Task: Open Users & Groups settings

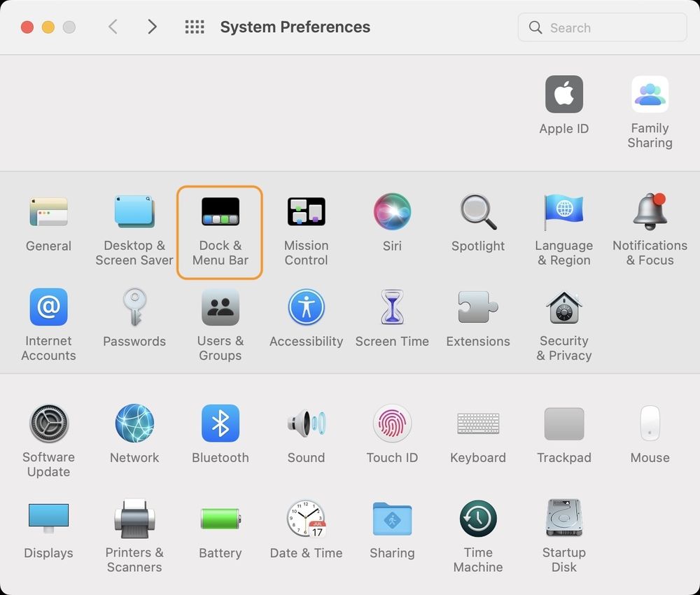Action: pos(220,307)
